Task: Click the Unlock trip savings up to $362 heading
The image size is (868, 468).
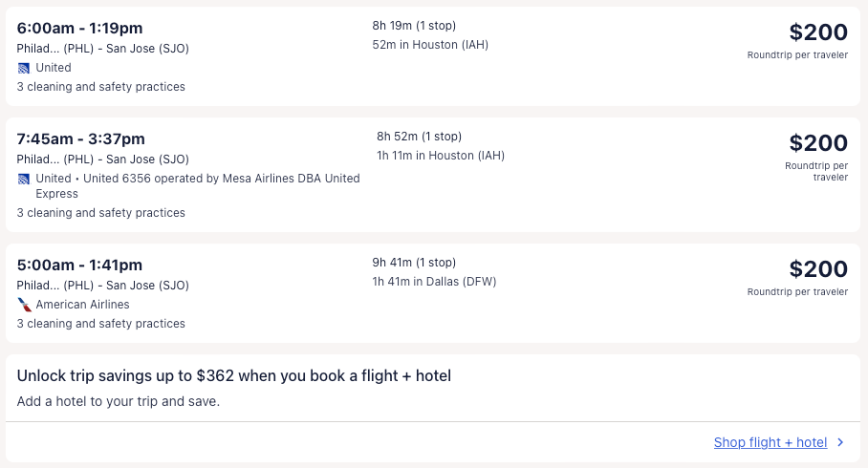Action: [234, 376]
